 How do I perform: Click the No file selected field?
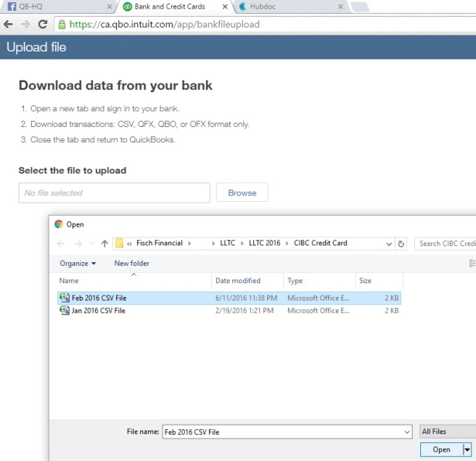(x=114, y=192)
